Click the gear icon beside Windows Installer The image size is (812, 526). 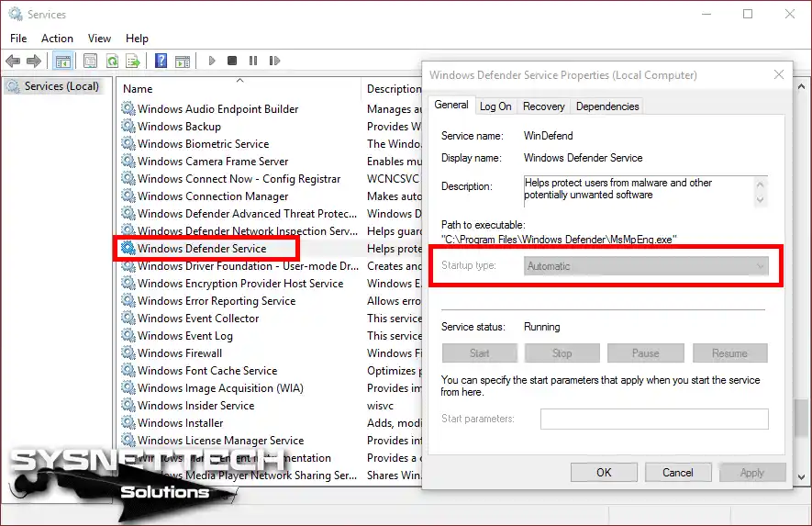(x=128, y=423)
